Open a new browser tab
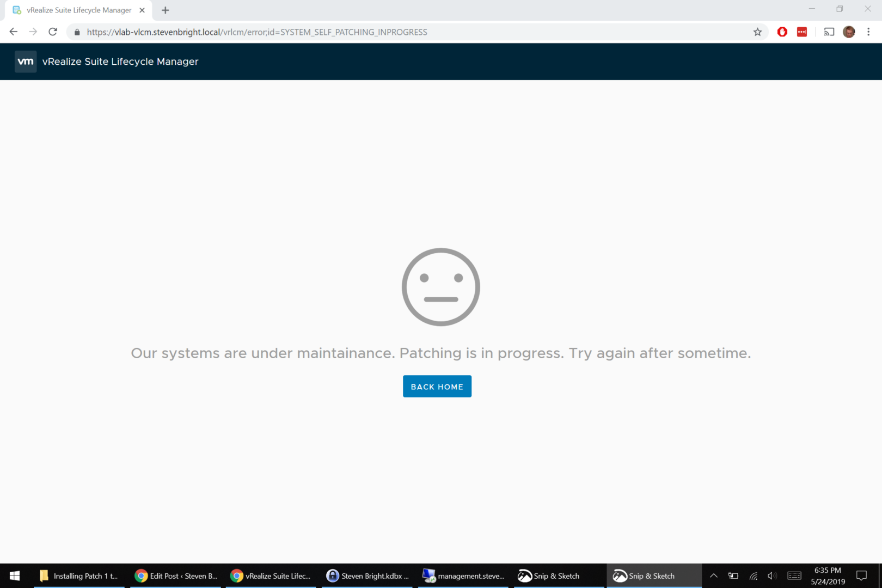The image size is (882, 588). pyautogui.click(x=166, y=10)
